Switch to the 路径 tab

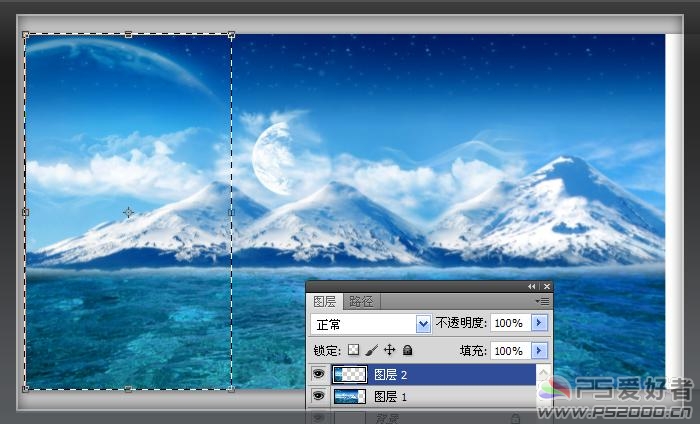coord(360,301)
